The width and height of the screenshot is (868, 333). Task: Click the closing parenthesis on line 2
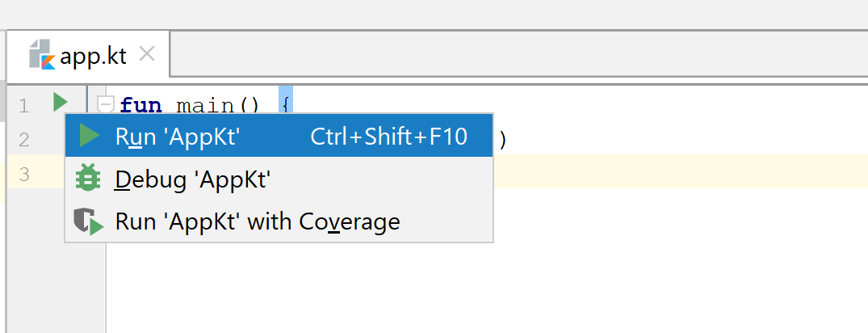(503, 141)
